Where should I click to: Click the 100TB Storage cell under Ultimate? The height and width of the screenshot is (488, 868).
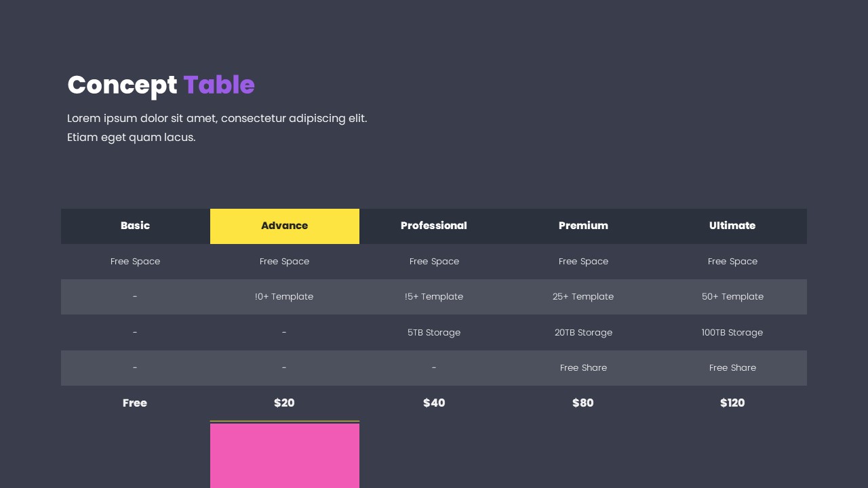point(732,332)
